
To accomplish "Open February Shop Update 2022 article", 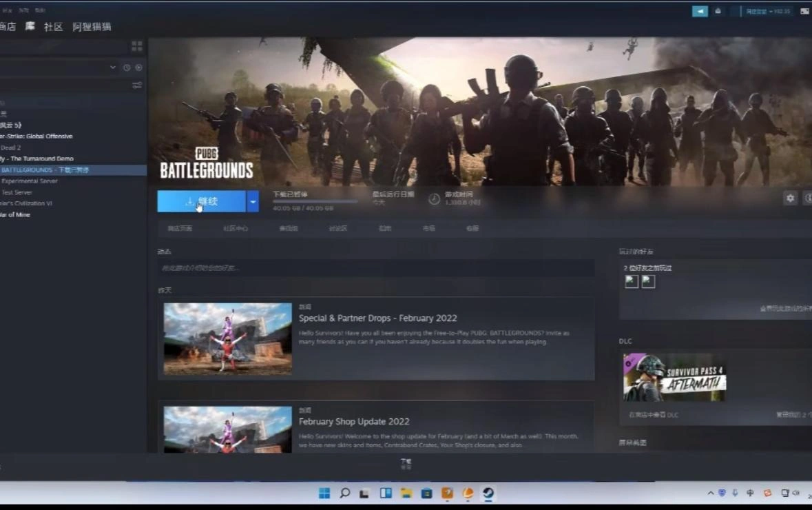I will click(x=354, y=421).
